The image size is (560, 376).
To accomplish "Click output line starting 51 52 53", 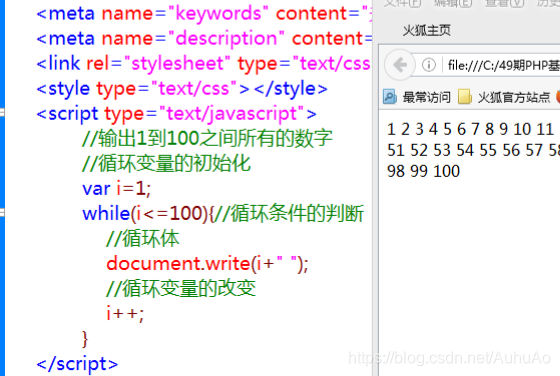I will 473,150.
